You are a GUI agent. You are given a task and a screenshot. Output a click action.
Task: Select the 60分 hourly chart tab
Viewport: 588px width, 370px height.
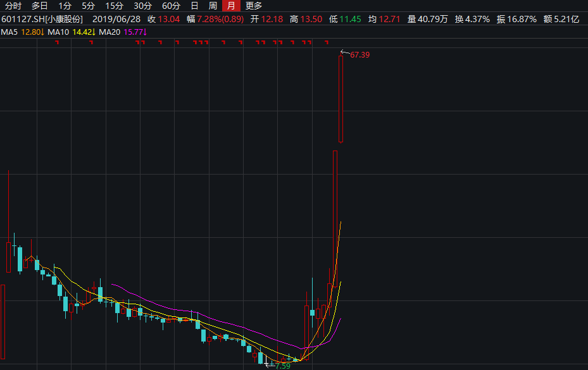pyautogui.click(x=172, y=6)
